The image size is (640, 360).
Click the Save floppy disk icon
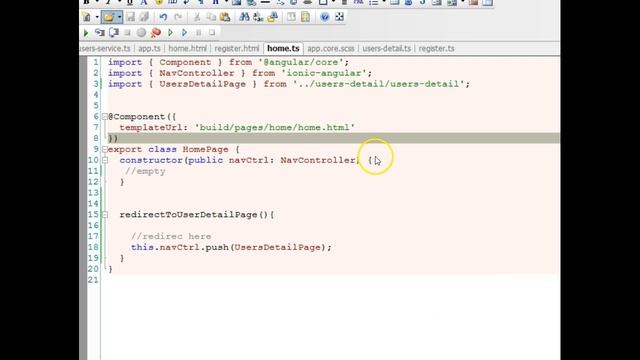coord(130,17)
